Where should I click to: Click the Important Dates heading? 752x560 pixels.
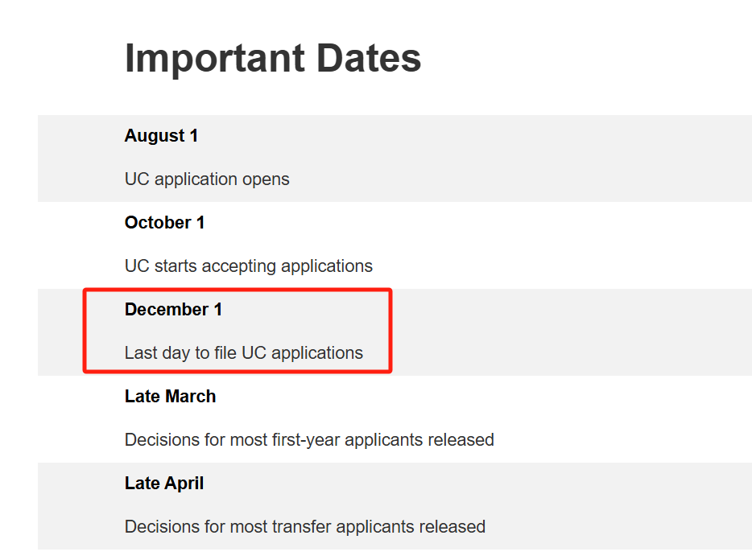[x=273, y=58]
